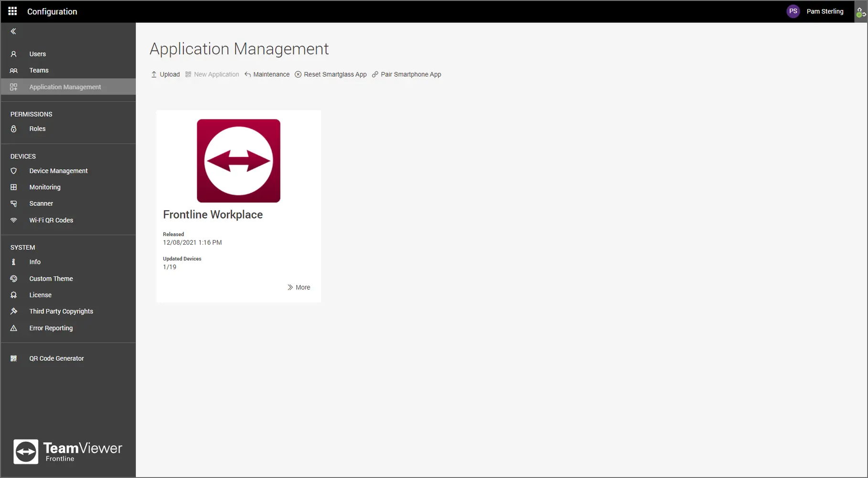Viewport: 868px width, 478px height.
Task: Click the Application Management grid icon
Action: pyautogui.click(x=14, y=87)
